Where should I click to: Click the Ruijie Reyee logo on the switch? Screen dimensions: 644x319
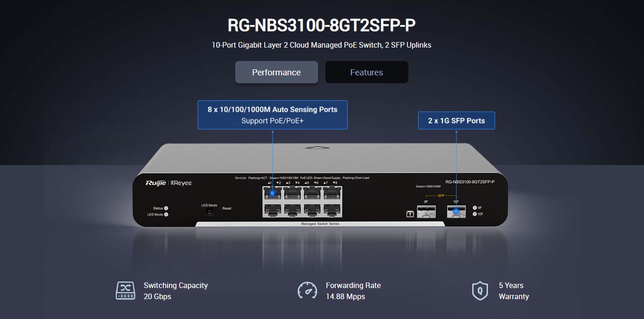point(169,183)
